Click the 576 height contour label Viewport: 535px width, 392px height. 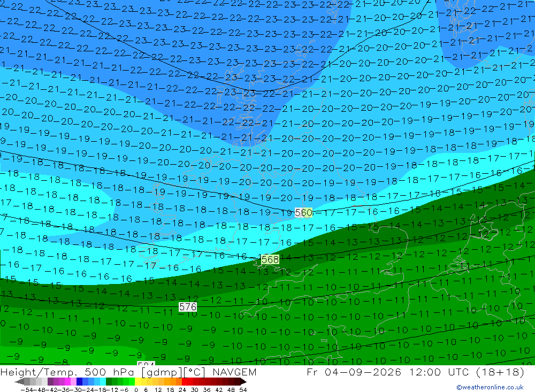tap(188, 307)
